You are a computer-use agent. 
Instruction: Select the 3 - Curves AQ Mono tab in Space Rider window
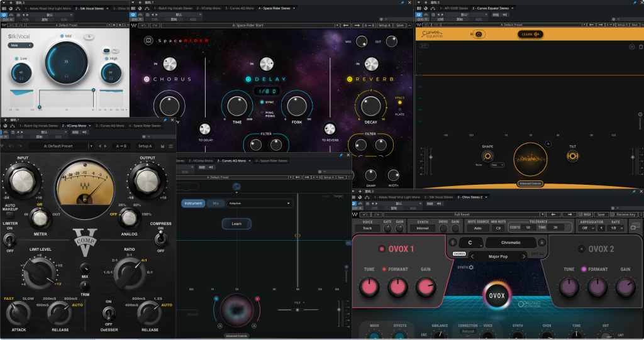pyautogui.click(x=240, y=8)
